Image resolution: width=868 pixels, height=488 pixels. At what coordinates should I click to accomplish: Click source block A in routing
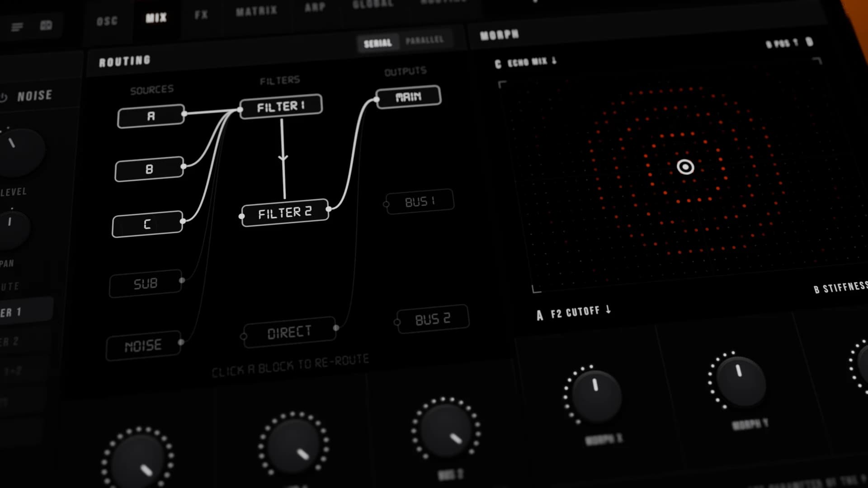[151, 116]
